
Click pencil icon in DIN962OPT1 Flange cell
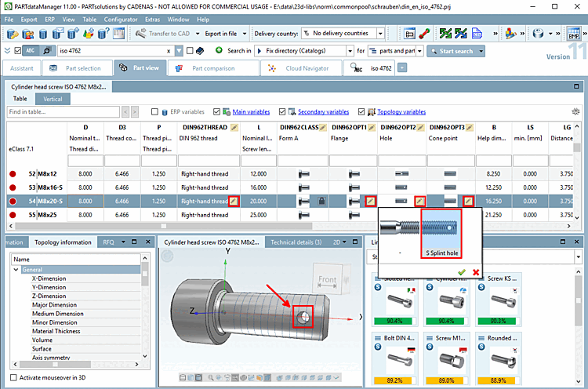pyautogui.click(x=371, y=201)
